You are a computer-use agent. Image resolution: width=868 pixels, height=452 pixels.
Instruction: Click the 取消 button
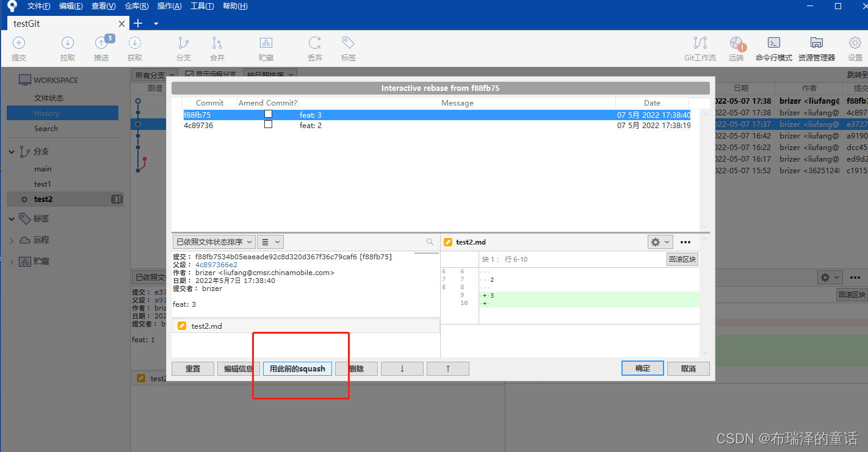(x=689, y=368)
